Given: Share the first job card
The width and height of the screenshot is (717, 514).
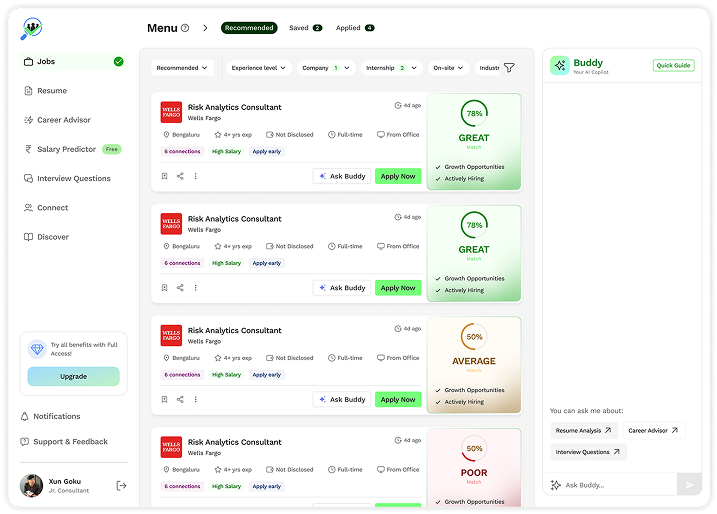Looking at the screenshot, I should [180, 176].
